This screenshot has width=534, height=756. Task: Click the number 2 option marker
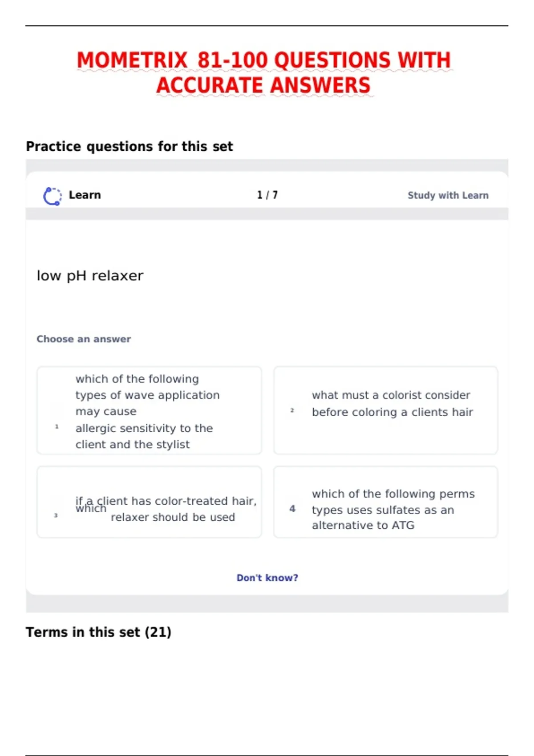[x=292, y=410]
